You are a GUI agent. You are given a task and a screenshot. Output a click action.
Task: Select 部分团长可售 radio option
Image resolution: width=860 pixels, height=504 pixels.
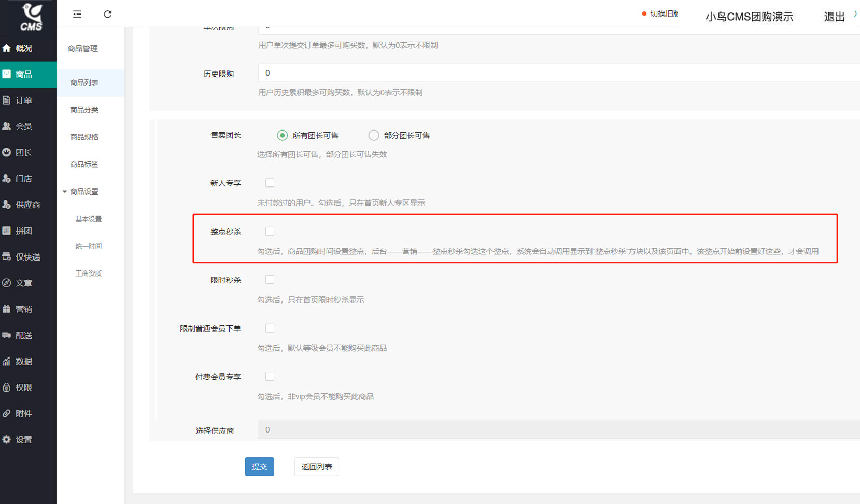point(373,135)
